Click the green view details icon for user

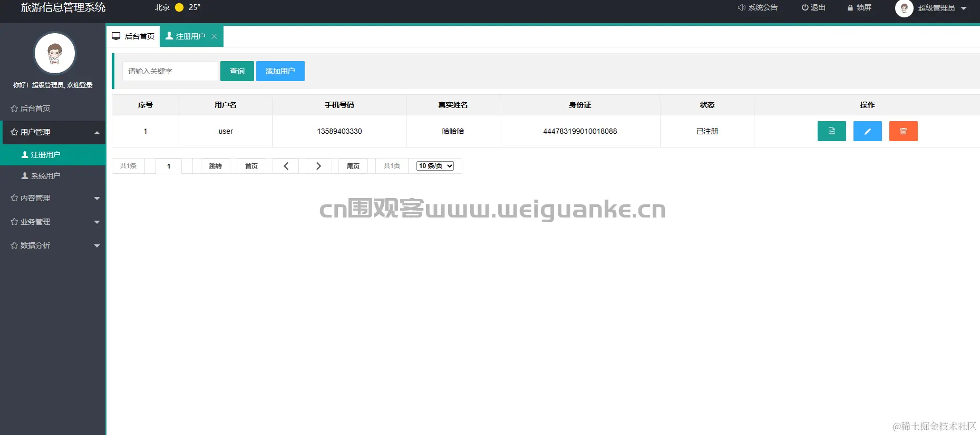[x=831, y=131]
